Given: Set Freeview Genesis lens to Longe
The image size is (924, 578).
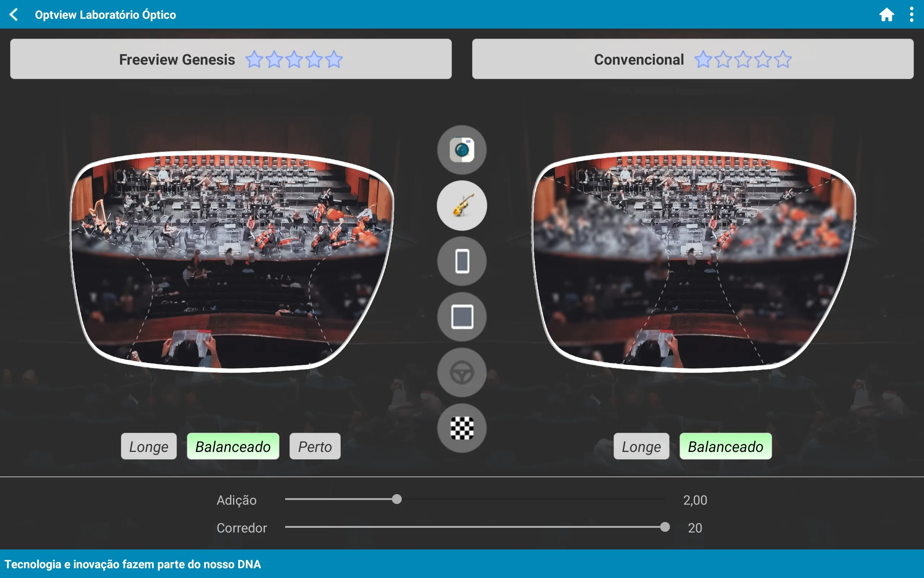Looking at the screenshot, I should point(149,446).
